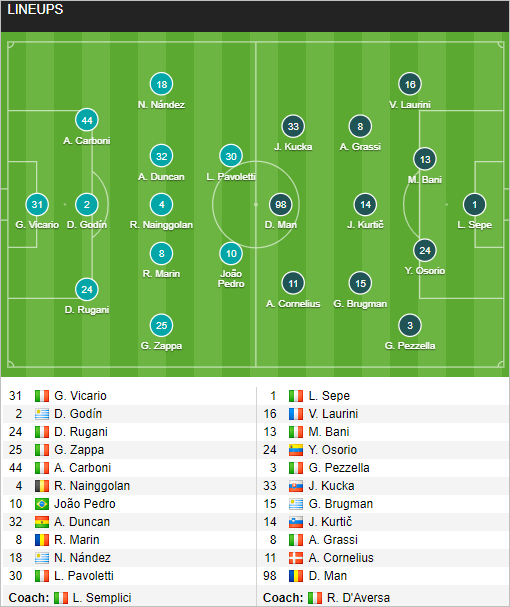This screenshot has height=607, width=510.
Task: Click number 16 V. Laurini pitch marker
Action: pos(410,84)
